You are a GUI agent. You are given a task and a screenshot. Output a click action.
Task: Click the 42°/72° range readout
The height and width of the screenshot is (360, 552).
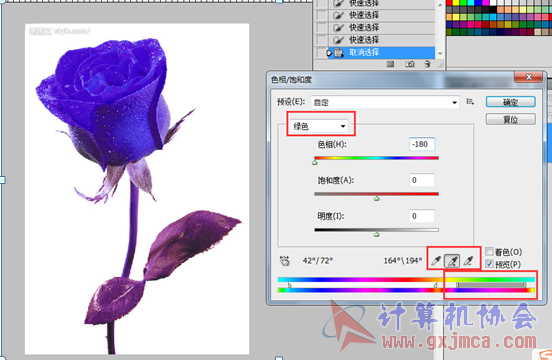318,261
